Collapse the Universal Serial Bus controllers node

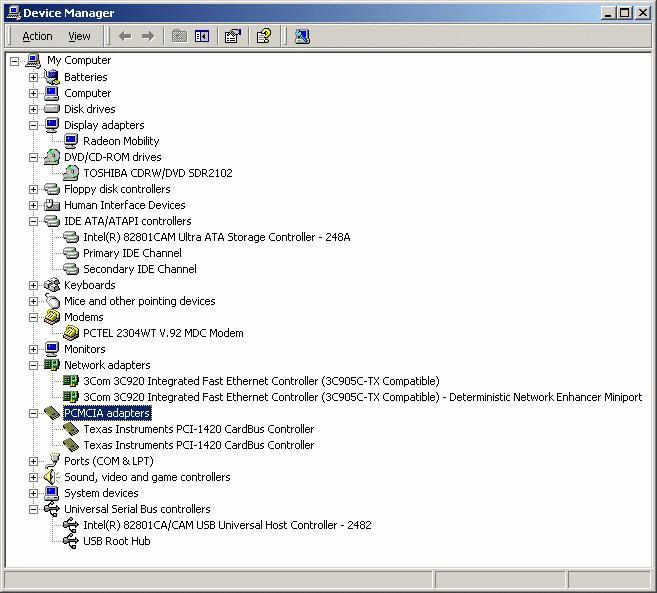click(x=34, y=509)
